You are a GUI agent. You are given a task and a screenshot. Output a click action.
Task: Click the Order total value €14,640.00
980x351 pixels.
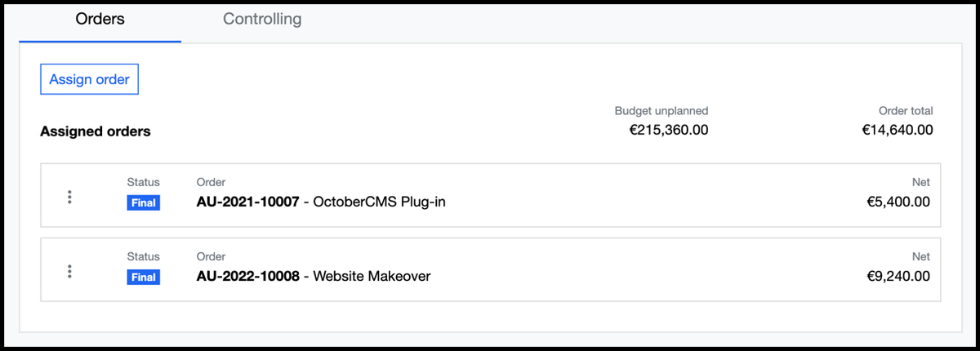coord(898,130)
